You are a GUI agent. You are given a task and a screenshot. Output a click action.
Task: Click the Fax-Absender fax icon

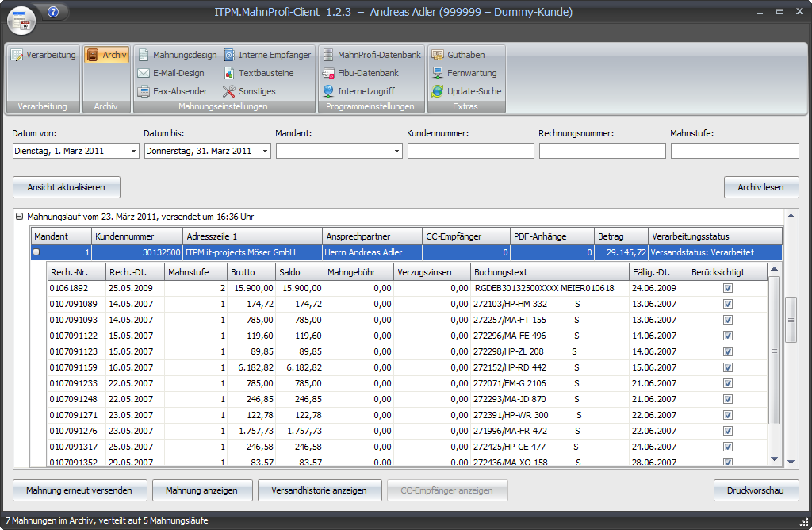click(x=144, y=92)
